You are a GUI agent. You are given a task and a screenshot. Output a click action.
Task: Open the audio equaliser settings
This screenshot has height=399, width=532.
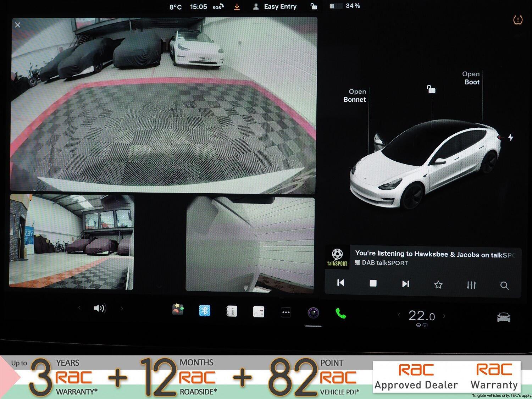click(x=471, y=285)
